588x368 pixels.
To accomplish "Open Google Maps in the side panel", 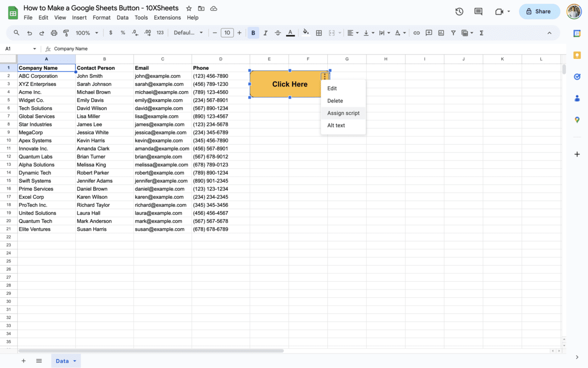I will [x=577, y=120].
